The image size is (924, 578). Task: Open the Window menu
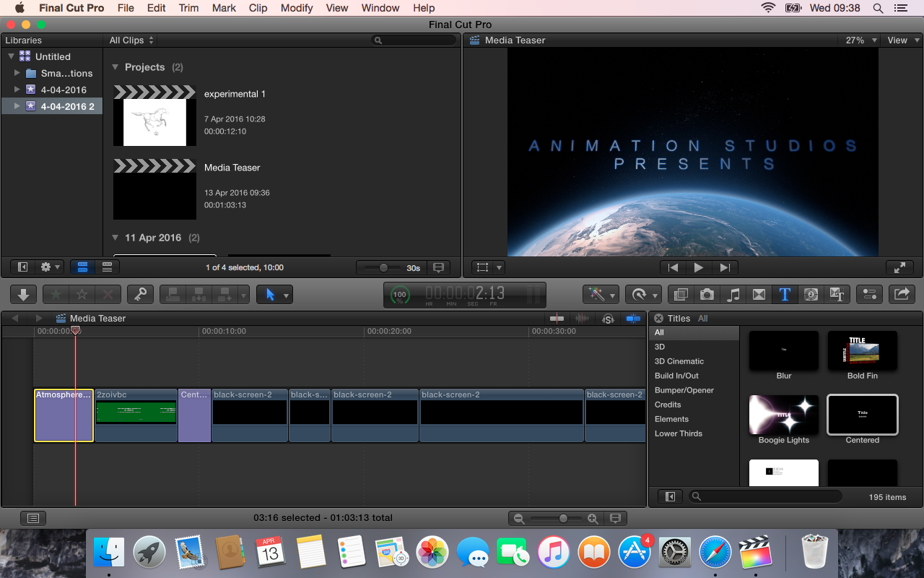(380, 8)
